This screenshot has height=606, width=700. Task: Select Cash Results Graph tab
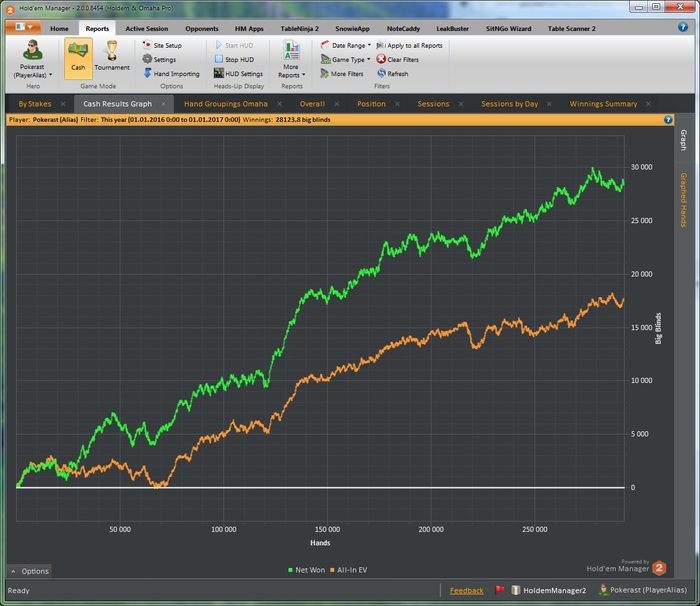[x=117, y=104]
